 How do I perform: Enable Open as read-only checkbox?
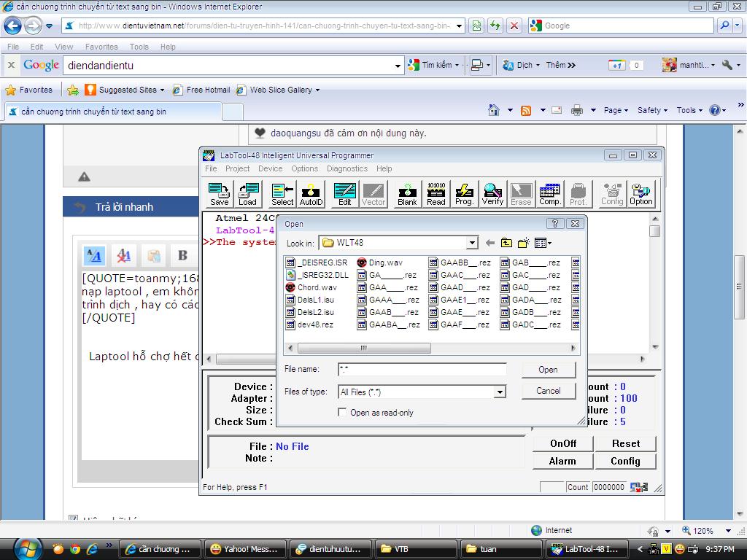click(x=342, y=413)
